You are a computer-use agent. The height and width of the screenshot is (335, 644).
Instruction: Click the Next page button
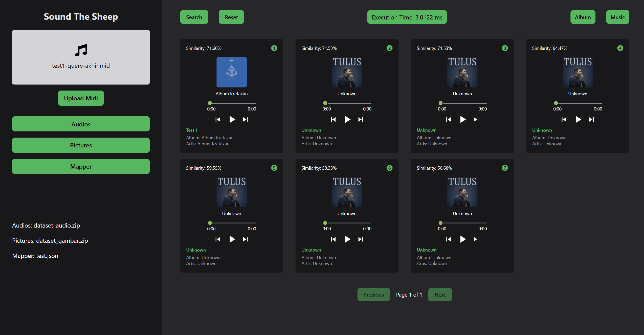point(440,294)
